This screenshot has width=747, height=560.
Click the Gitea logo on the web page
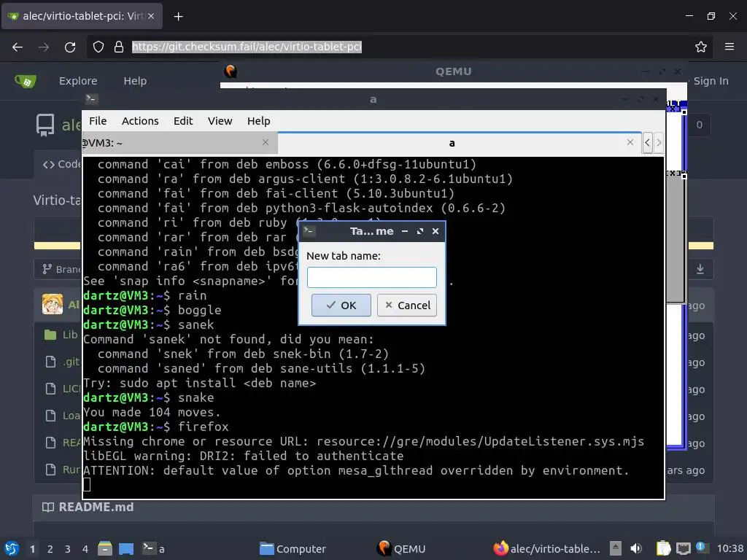26,81
